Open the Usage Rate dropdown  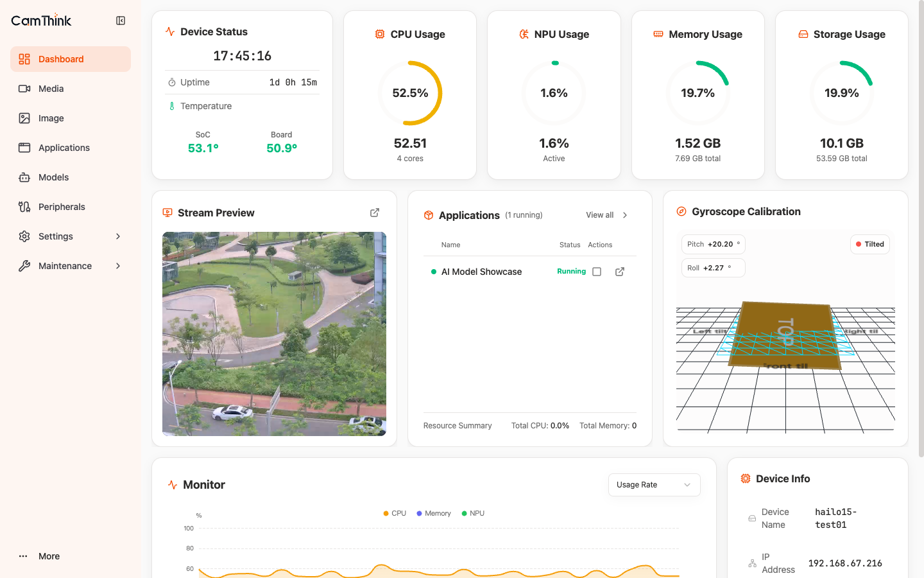[654, 485]
